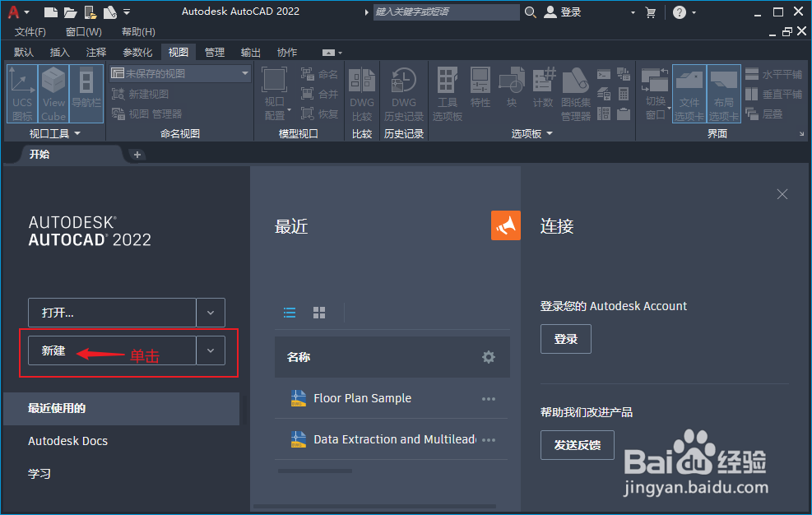Open the 帮助(H) menu
Screen dimensions: 812x515
coord(138,32)
